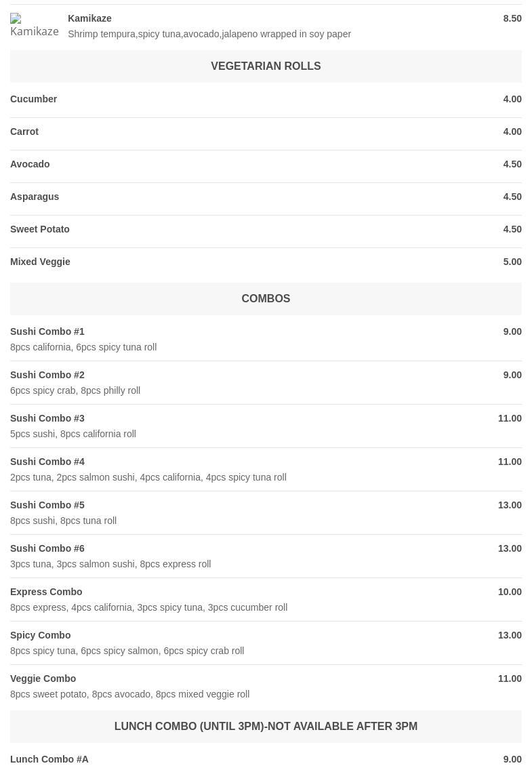532x770 pixels.
Task: Select the Vegetarian Rolls section header
Action: pyautogui.click(x=266, y=66)
